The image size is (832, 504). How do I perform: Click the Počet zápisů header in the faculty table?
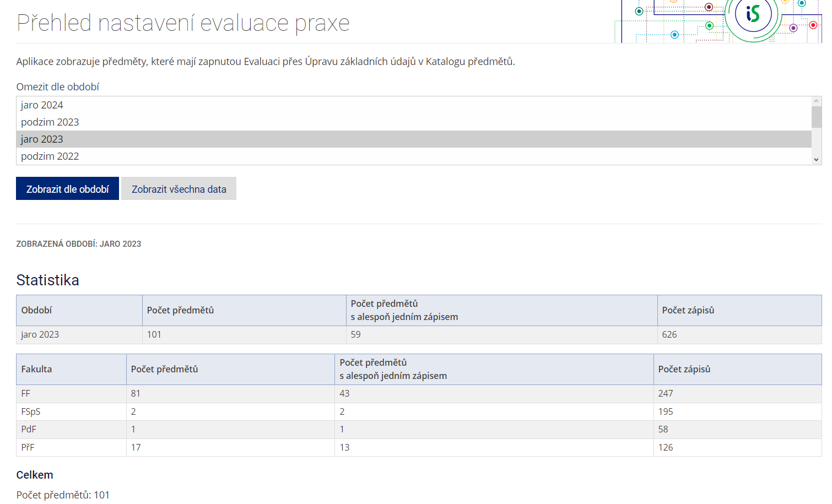[737, 369]
